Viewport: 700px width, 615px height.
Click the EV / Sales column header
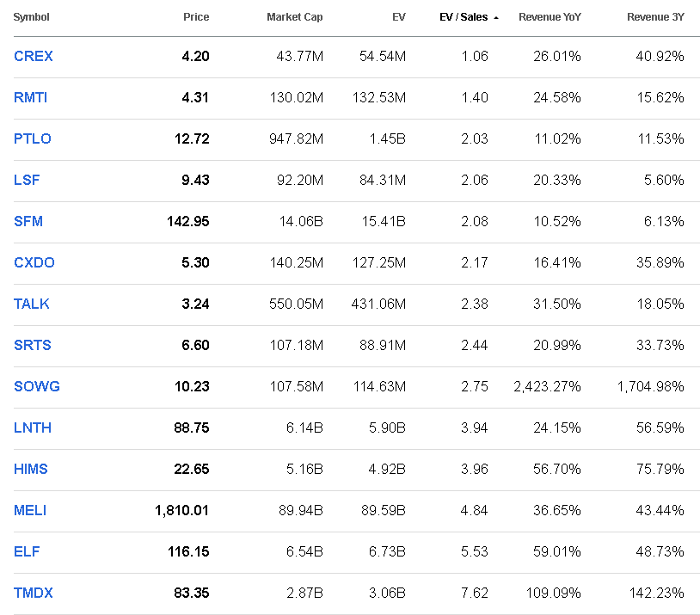coord(464,17)
